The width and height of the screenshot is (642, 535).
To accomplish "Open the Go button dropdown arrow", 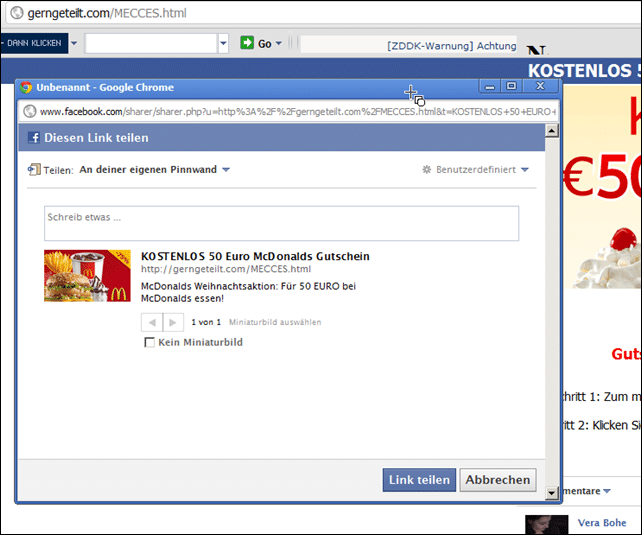I will (278, 43).
